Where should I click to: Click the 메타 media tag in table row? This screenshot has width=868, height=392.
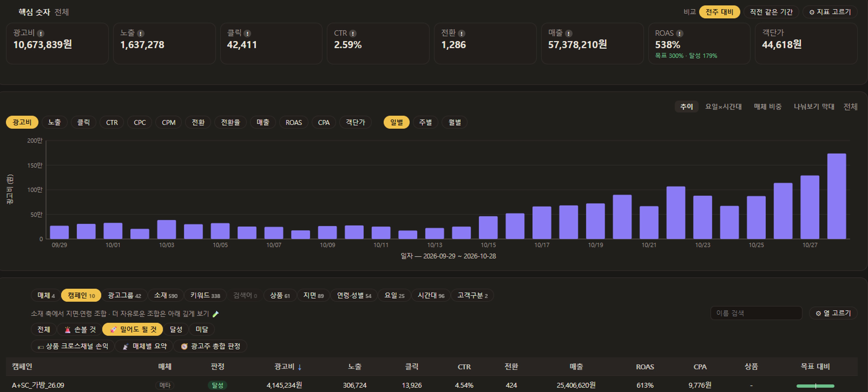point(165,385)
